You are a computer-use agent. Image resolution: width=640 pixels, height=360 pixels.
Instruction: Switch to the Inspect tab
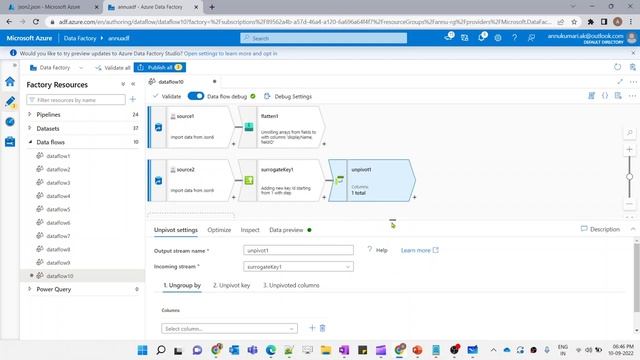point(250,230)
